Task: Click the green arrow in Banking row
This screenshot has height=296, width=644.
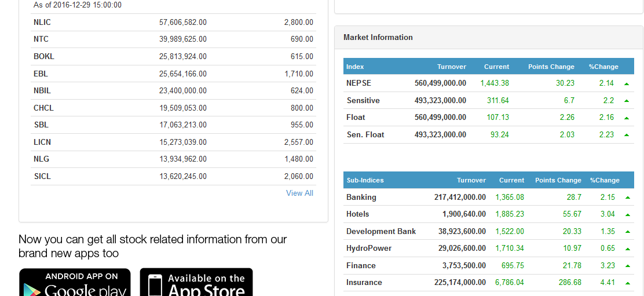Action: coord(628,198)
